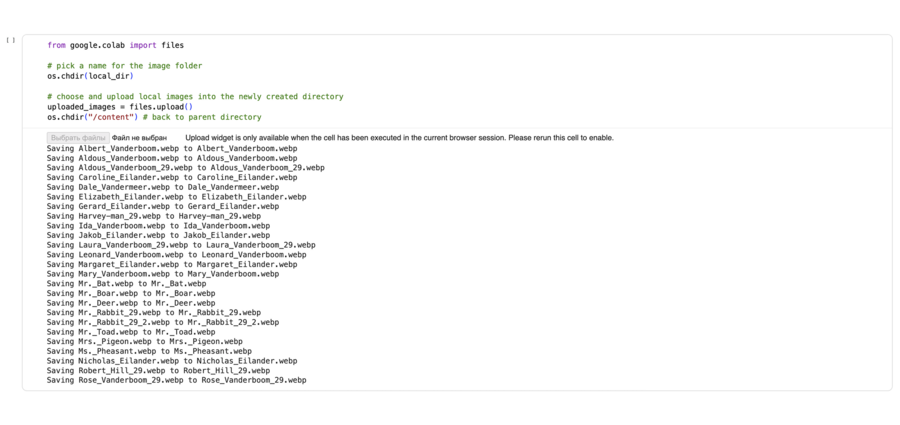
Task: Click the 'Saving Nicholas_Eilander.webp' output line
Action: coord(172,361)
